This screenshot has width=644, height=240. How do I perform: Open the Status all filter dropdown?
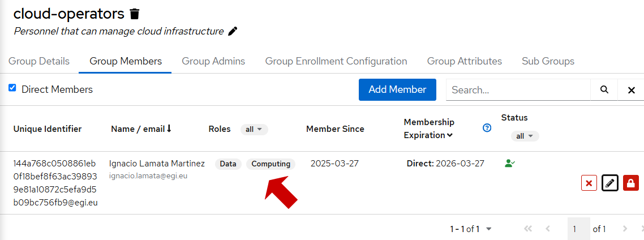(x=525, y=136)
